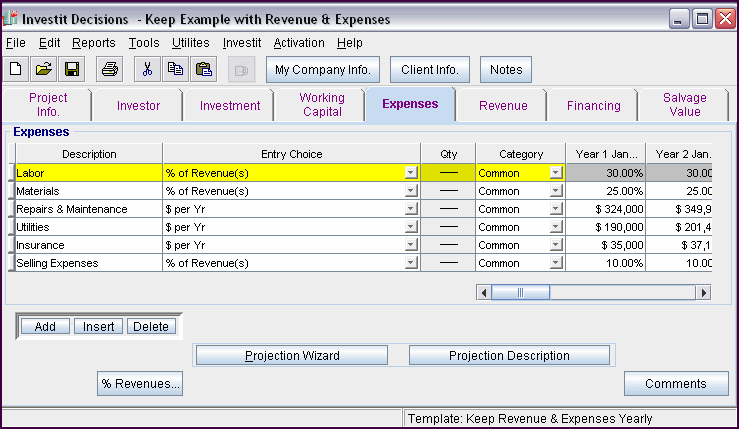Expand Entry Choice dropdown for Materials
This screenshot has width=739, height=429.
411,191
